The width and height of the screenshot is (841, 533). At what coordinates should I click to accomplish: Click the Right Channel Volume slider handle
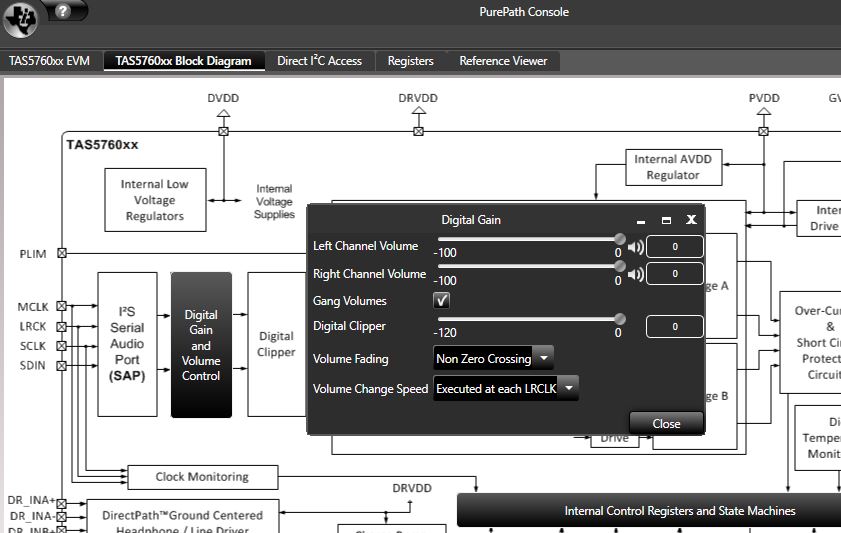[620, 266]
